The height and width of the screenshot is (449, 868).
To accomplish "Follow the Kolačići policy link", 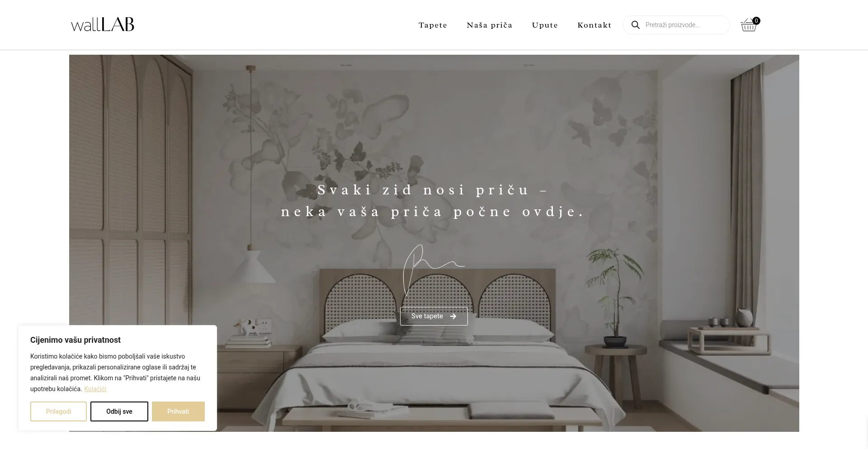I will [x=95, y=389].
